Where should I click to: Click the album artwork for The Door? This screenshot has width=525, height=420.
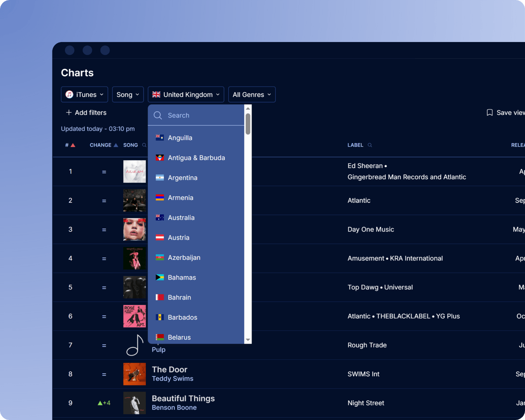coord(135,374)
